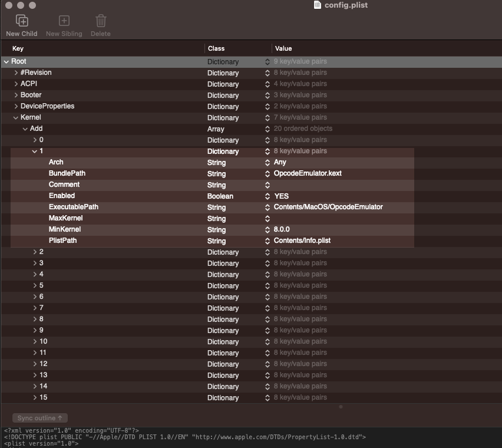Select the #Revision row

pyautogui.click(x=36, y=73)
